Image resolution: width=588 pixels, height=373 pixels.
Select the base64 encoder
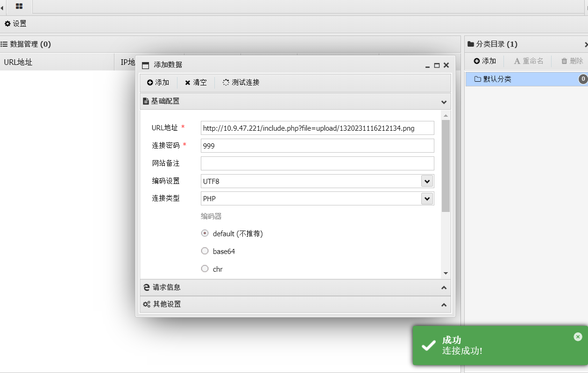click(x=205, y=251)
